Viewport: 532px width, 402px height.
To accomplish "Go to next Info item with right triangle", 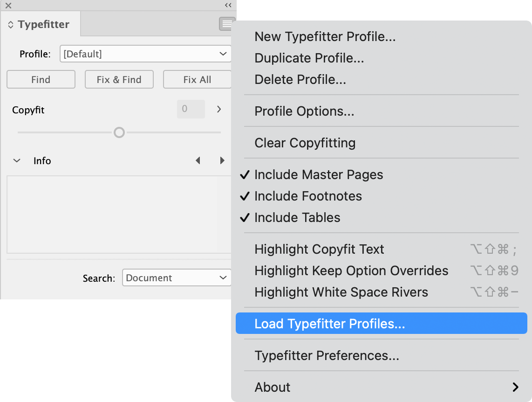I will 222,160.
